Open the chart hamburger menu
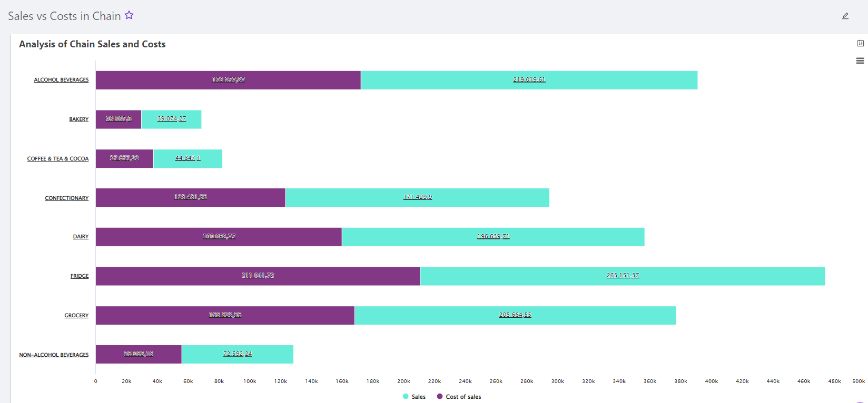 coord(860,61)
